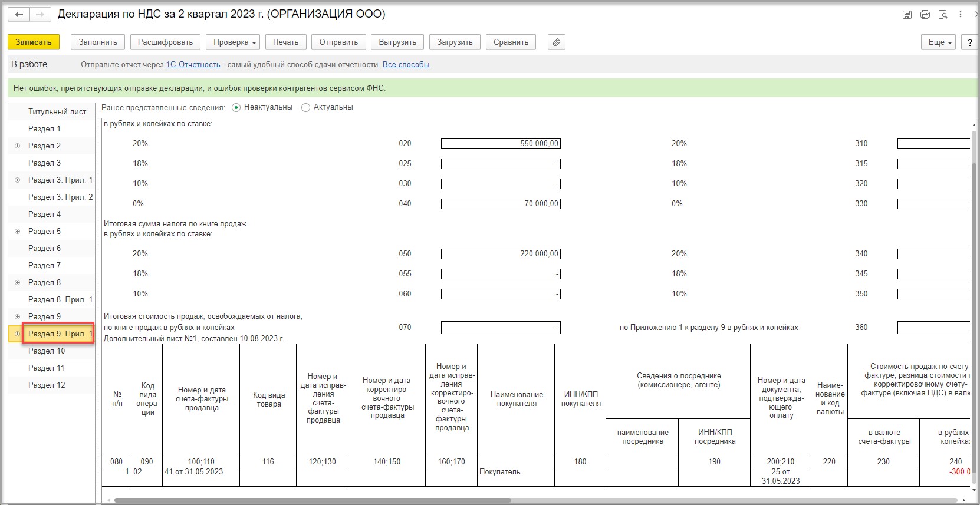
Task: Select the Неактуальны radio button
Action: 236,107
